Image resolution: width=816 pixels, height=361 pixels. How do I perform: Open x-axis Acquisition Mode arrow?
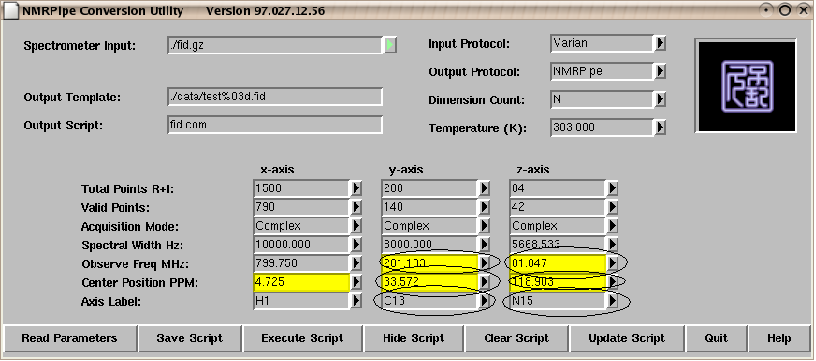[356, 226]
